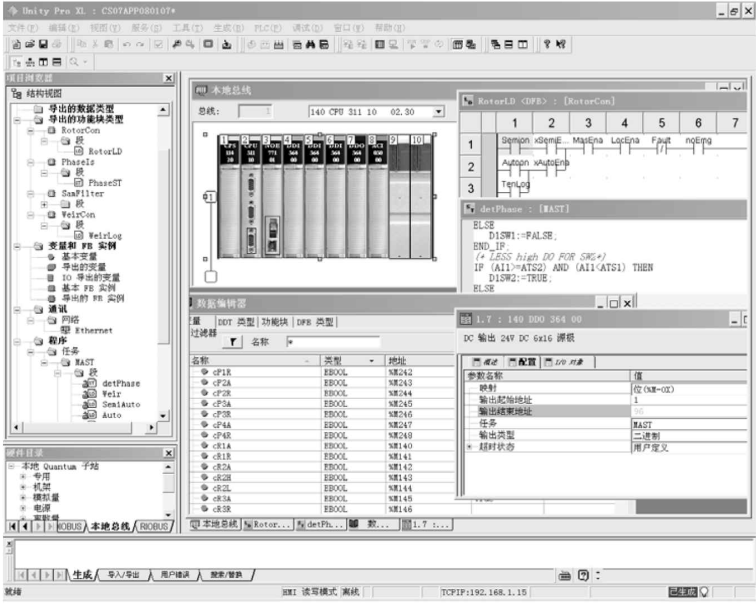Click the full-screen toolbar icon
This screenshot has height=605, width=756.
point(208,44)
